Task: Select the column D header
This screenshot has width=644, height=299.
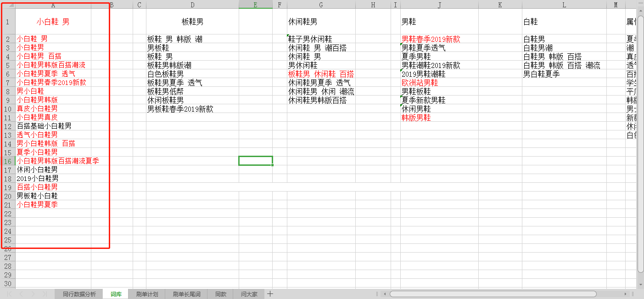Action: [x=192, y=5]
